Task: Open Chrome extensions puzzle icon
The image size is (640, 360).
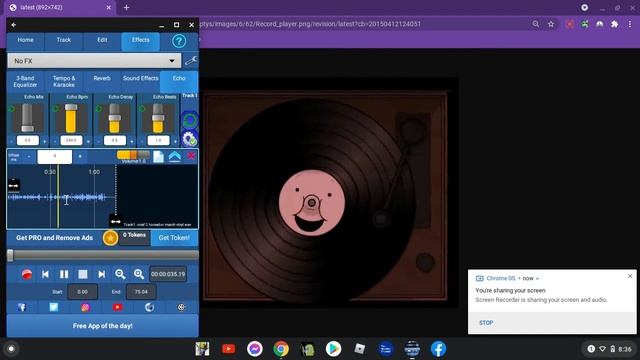Action: 614,24
